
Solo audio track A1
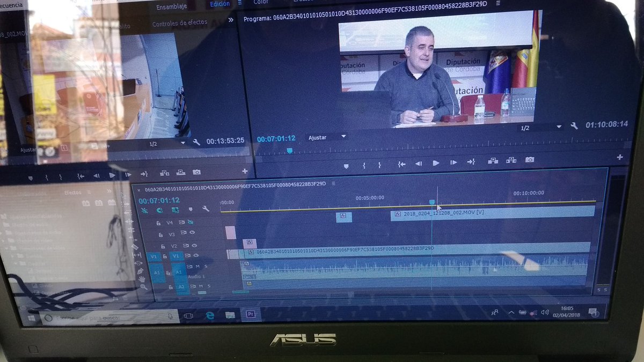[205, 267]
